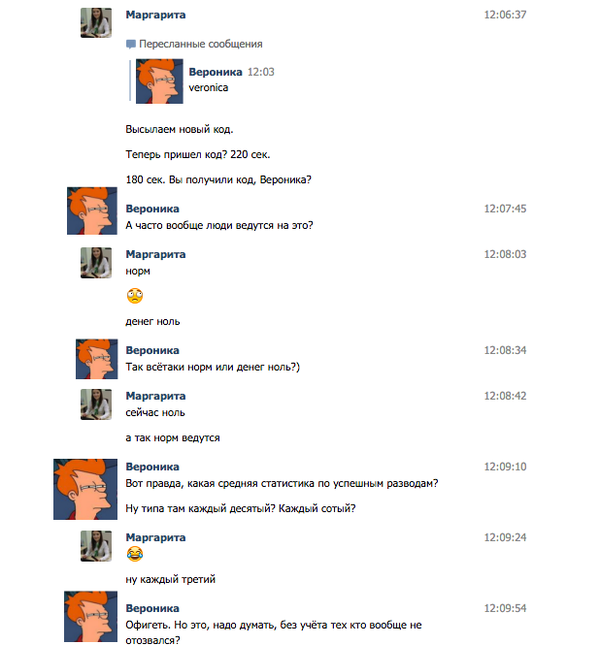Click Вероника's avatar next to 12:07:45 message
600x645 pixels.
[x=91, y=211]
